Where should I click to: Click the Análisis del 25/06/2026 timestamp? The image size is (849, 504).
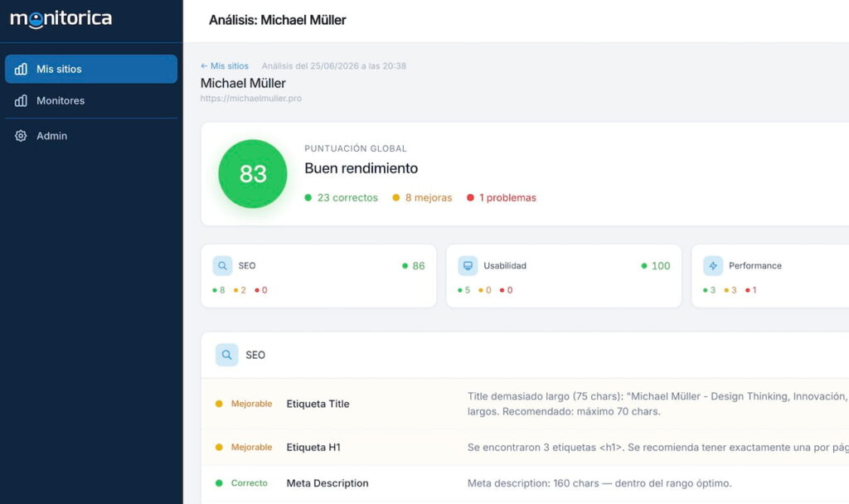click(334, 66)
